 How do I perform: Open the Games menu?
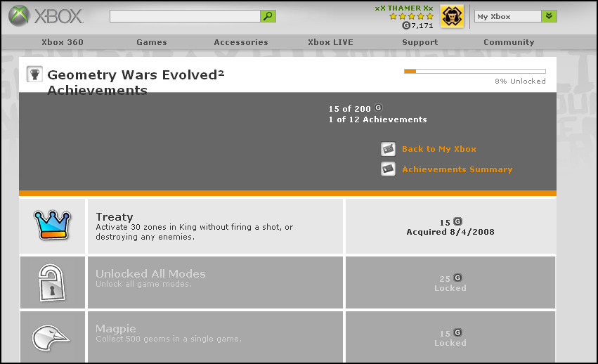click(x=152, y=42)
